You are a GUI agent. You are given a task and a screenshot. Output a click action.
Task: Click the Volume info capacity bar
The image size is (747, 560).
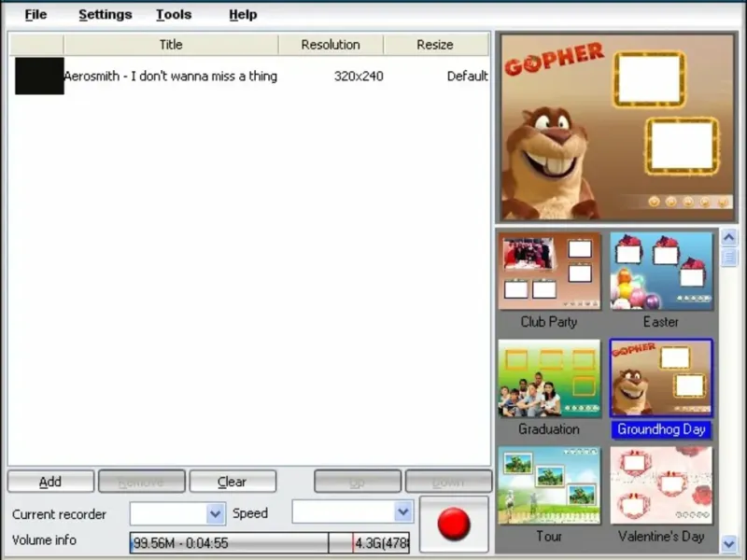click(x=270, y=543)
